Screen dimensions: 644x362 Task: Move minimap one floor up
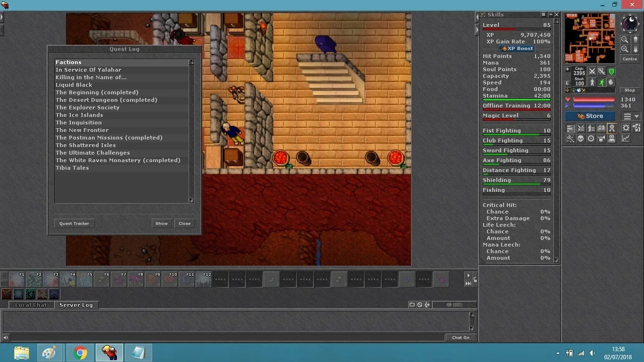636,40
